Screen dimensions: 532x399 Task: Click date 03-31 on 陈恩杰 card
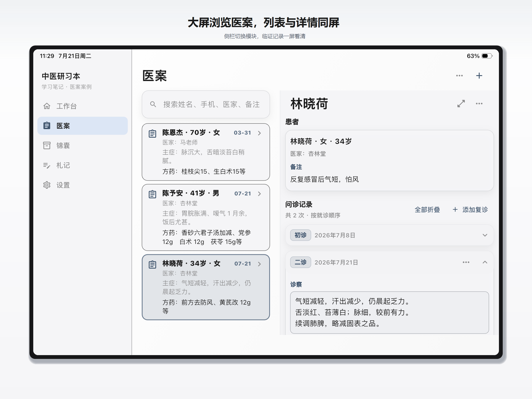point(242,133)
